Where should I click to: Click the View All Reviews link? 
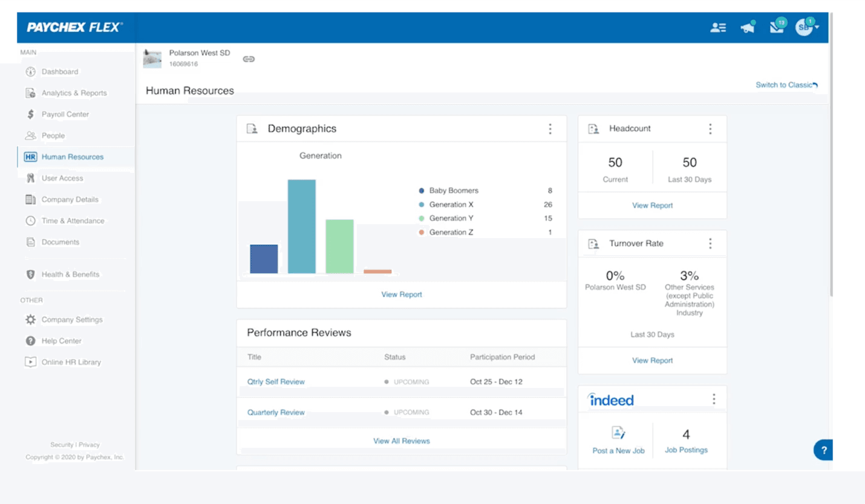pyautogui.click(x=401, y=441)
